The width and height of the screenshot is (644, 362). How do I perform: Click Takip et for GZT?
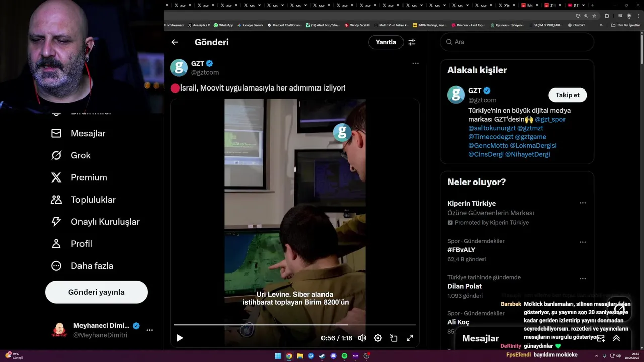tap(568, 95)
